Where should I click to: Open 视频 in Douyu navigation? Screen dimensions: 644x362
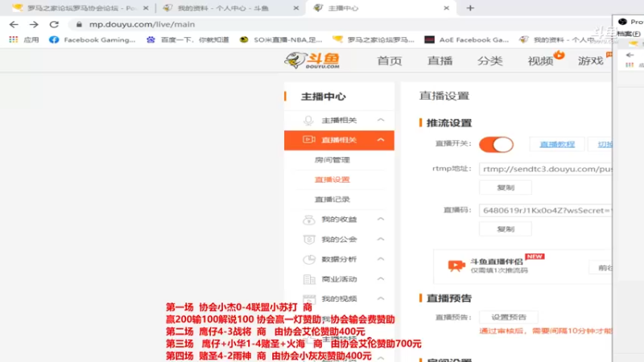pos(540,61)
